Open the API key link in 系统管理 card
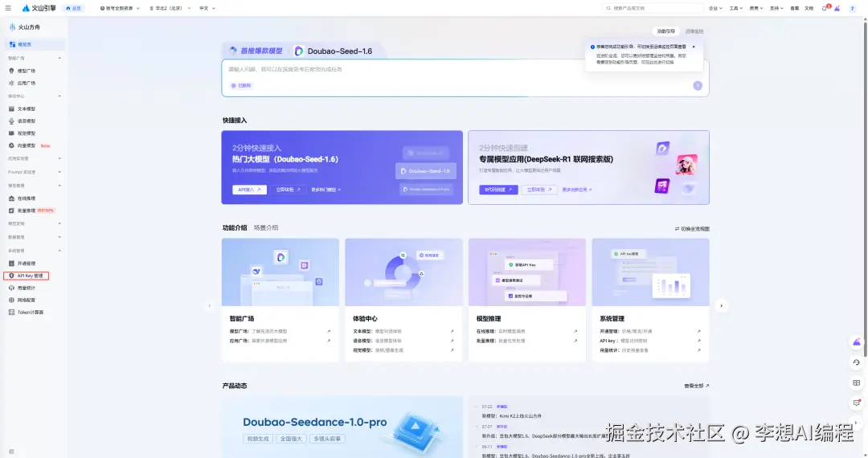Image resolution: width=868 pixels, height=458 pixels. [x=650, y=341]
